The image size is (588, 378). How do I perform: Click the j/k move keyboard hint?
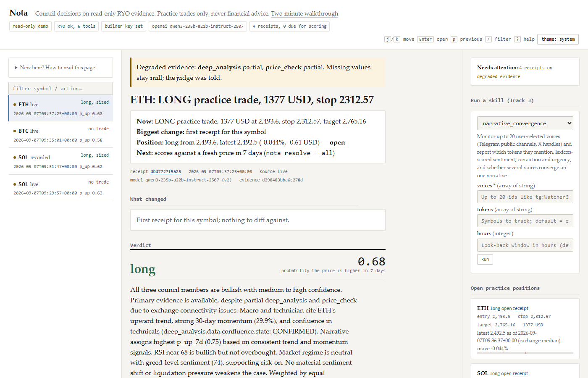(x=399, y=39)
